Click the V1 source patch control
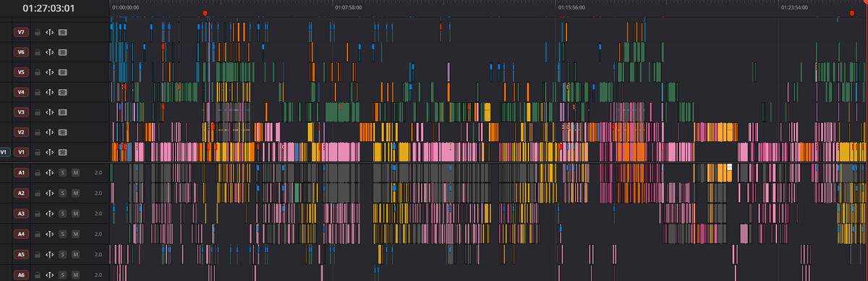The width and height of the screenshot is (868, 281). point(5,152)
